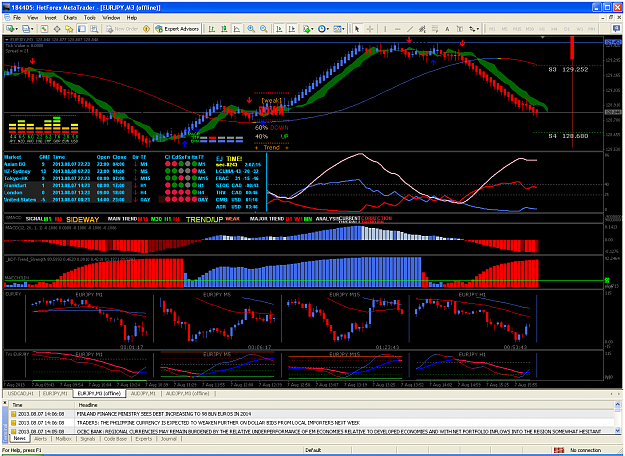Close the terminal panel with X
Screen dimensions: 625x456
point(5,403)
